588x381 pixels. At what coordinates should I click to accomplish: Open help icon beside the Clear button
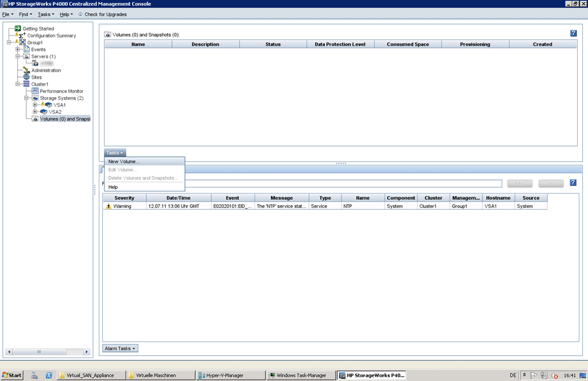(573, 183)
